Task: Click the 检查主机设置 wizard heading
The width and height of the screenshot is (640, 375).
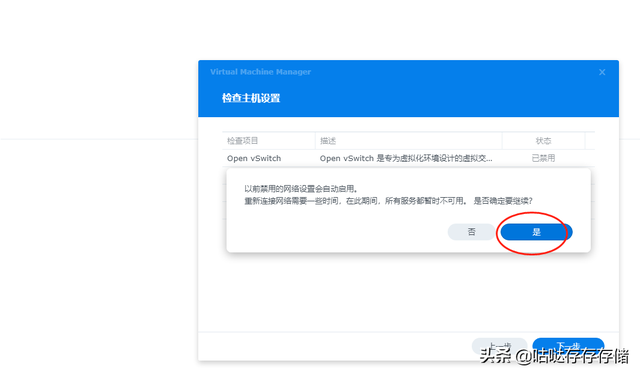Action: pyautogui.click(x=251, y=98)
